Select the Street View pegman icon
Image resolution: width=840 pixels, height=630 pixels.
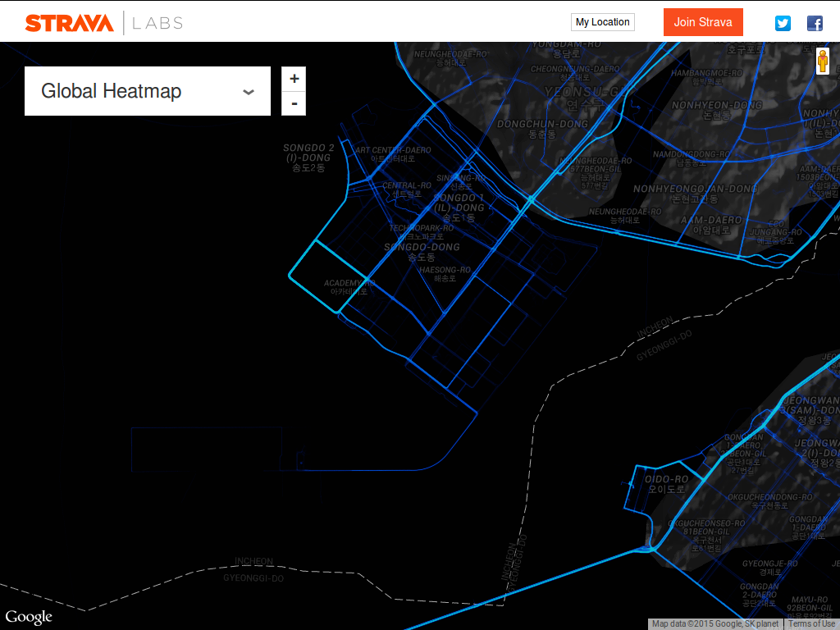coord(822,61)
